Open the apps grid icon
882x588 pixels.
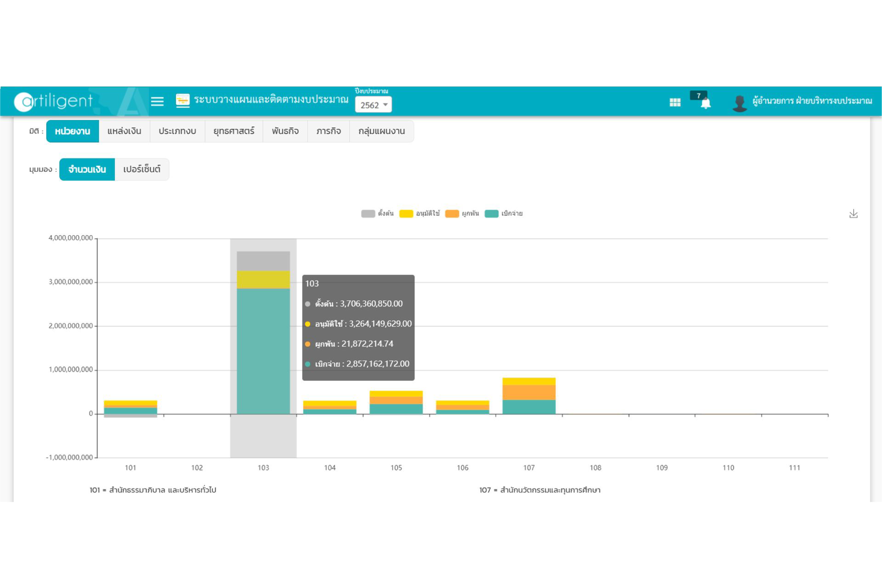click(x=675, y=102)
